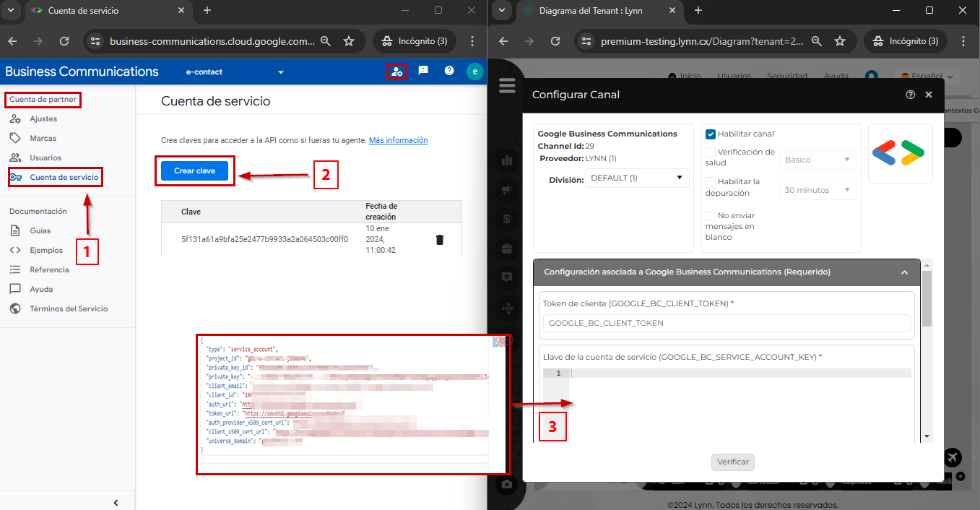Open the move-arrows icon in Lynn sidebar
The height and width of the screenshot is (510, 980).
pyautogui.click(x=507, y=308)
